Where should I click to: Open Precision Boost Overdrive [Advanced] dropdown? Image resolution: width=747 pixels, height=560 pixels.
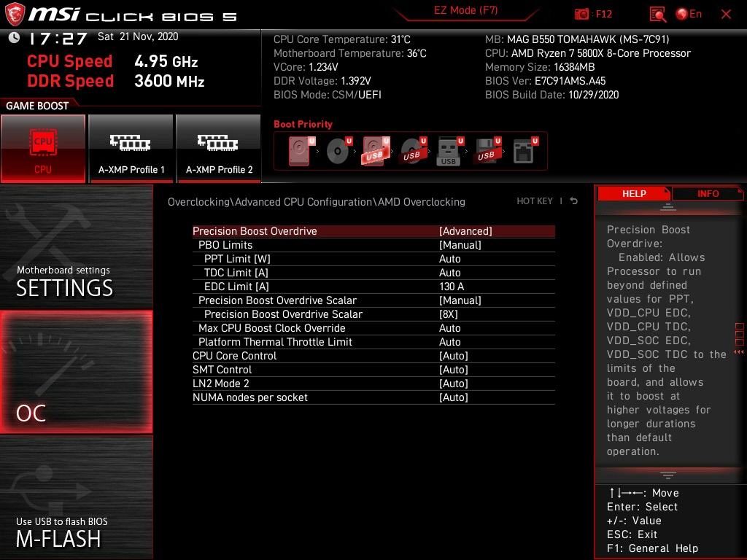pos(373,231)
